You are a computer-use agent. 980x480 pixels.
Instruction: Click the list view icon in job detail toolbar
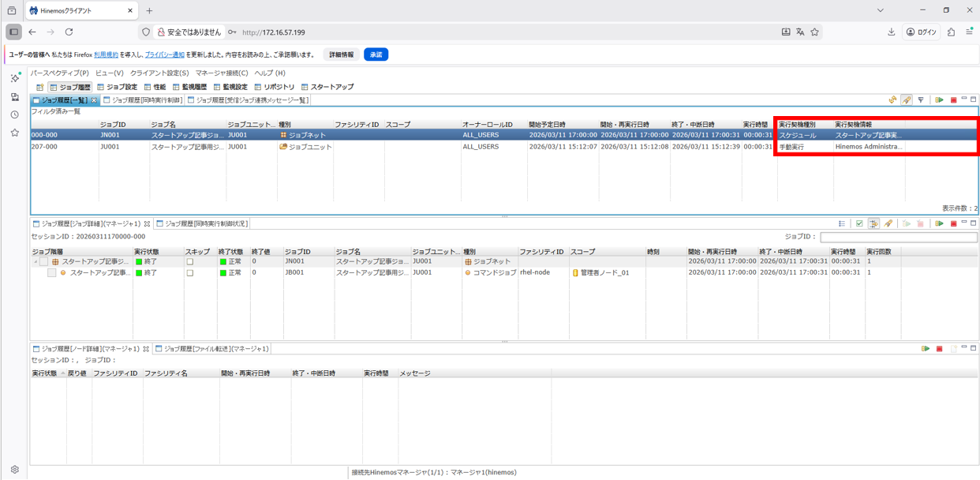pyautogui.click(x=842, y=224)
